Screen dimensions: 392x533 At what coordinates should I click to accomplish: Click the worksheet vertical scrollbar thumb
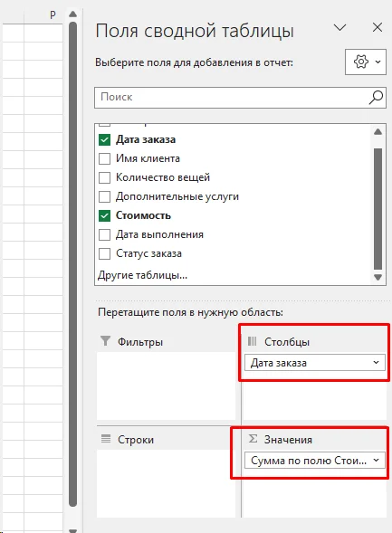coord(72,265)
